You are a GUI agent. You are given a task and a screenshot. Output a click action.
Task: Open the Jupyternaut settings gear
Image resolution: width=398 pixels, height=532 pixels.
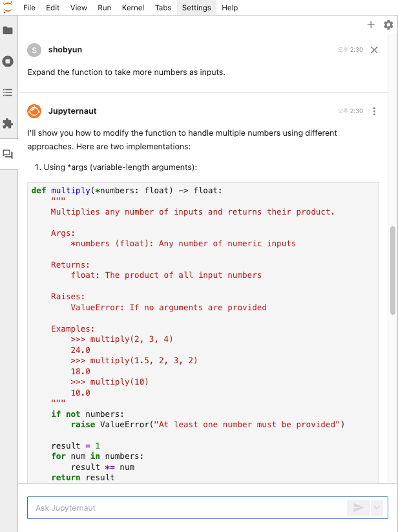[388, 25]
